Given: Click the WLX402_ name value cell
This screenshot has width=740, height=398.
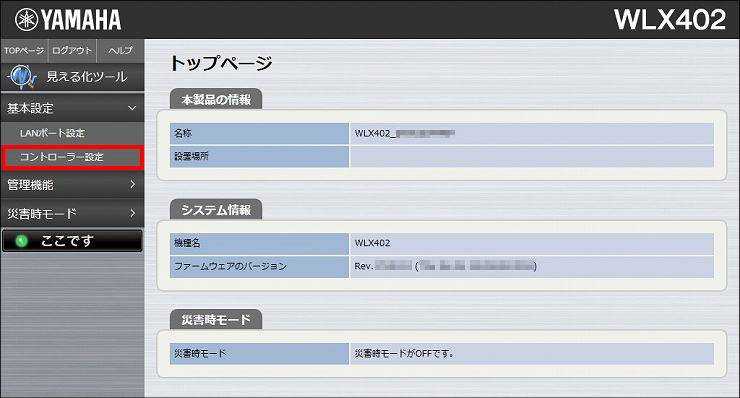Looking at the screenshot, I should [532, 133].
